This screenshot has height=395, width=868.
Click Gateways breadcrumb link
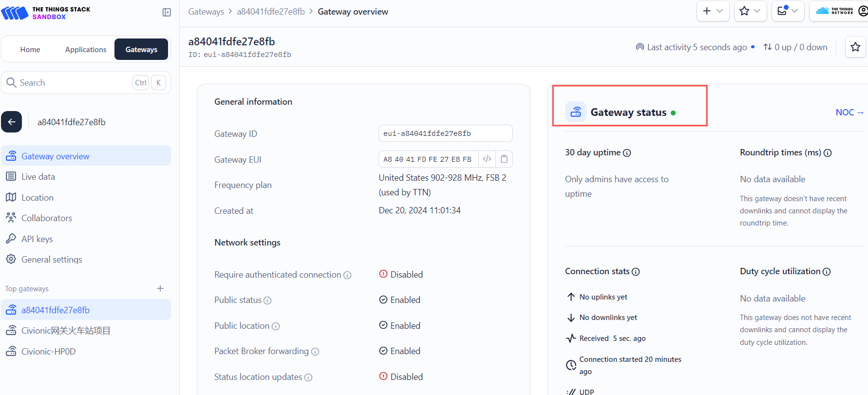click(x=206, y=12)
